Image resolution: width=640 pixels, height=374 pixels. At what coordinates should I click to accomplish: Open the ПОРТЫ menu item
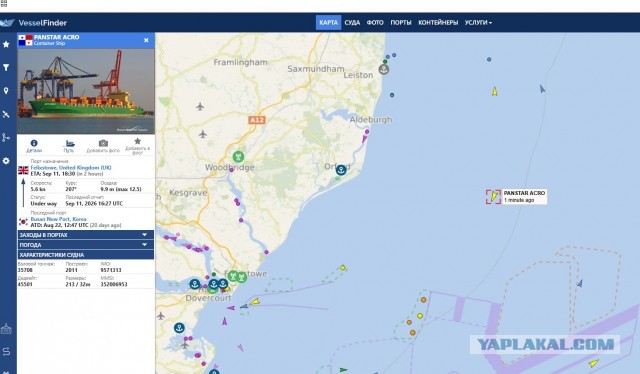point(401,22)
